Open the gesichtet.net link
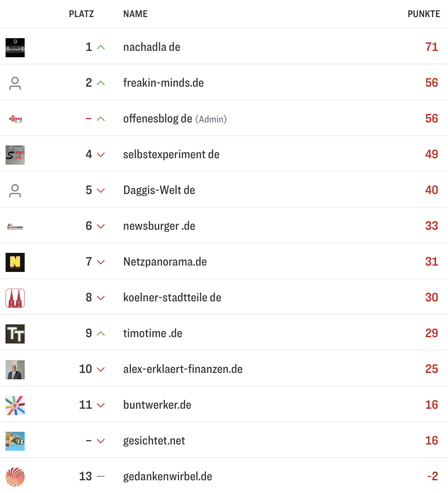This screenshot has height=493, width=448. pos(154,441)
